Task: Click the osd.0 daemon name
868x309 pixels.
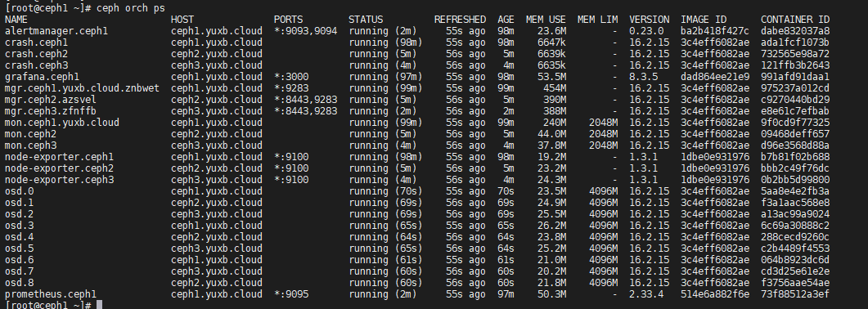Action: point(19,191)
